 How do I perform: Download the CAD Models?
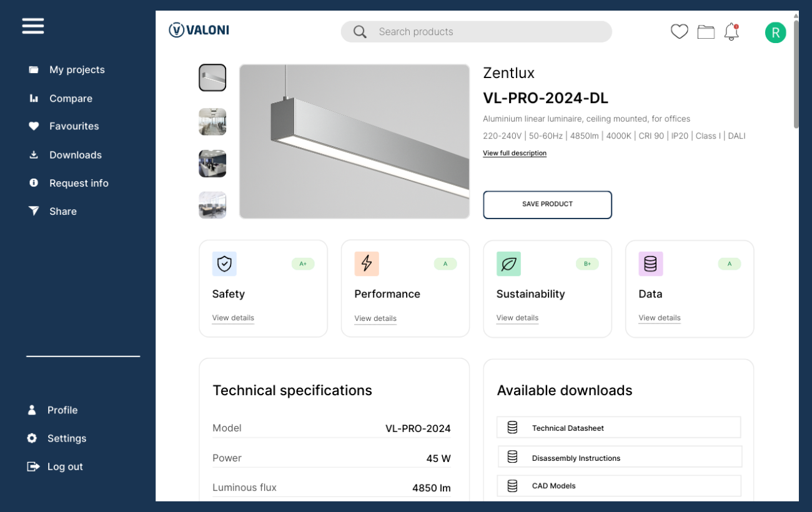619,486
